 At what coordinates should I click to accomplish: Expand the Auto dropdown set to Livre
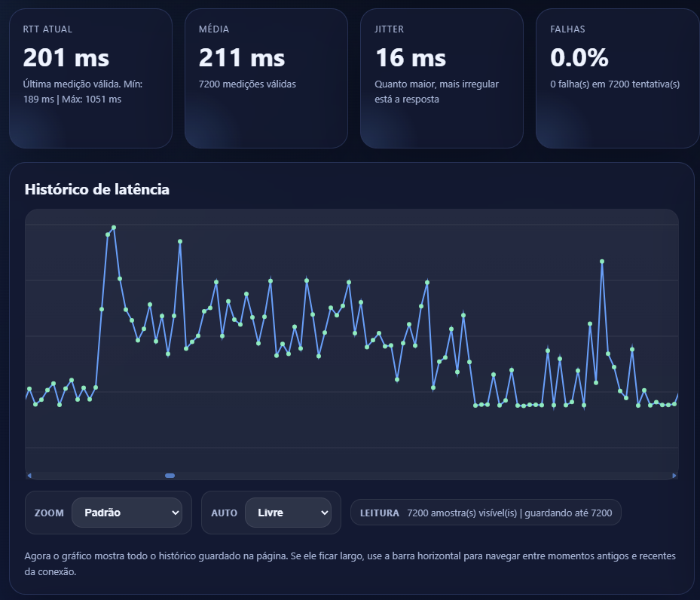point(289,513)
